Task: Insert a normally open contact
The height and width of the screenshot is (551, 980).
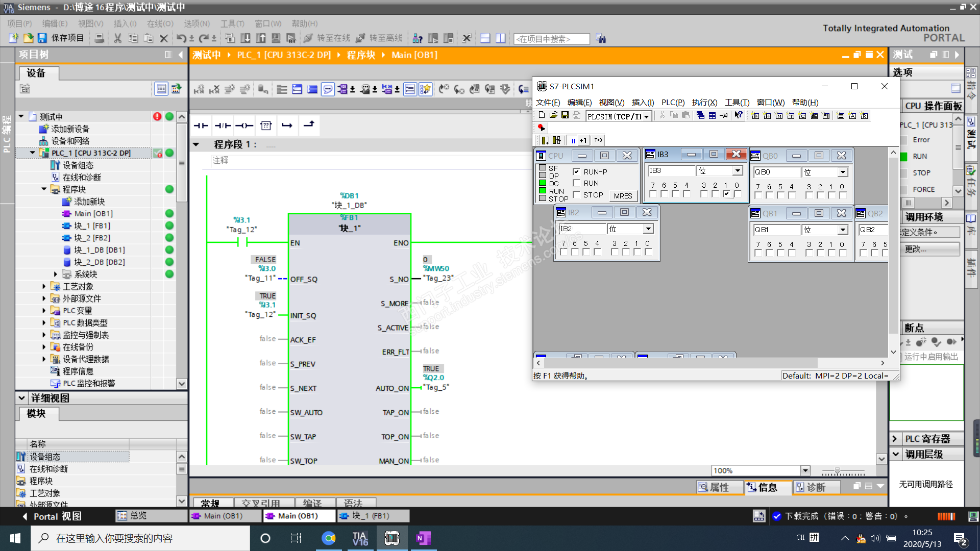Action: point(201,126)
